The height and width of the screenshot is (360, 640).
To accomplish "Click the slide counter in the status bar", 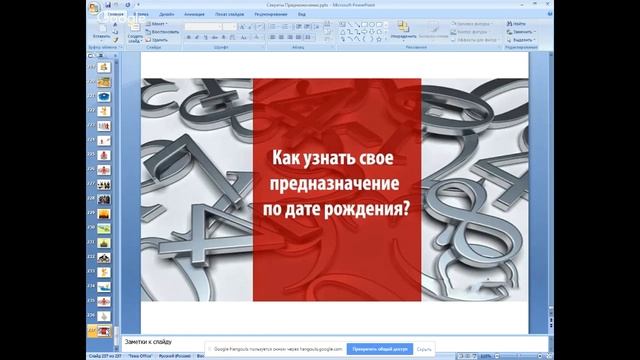I will coord(105,356).
